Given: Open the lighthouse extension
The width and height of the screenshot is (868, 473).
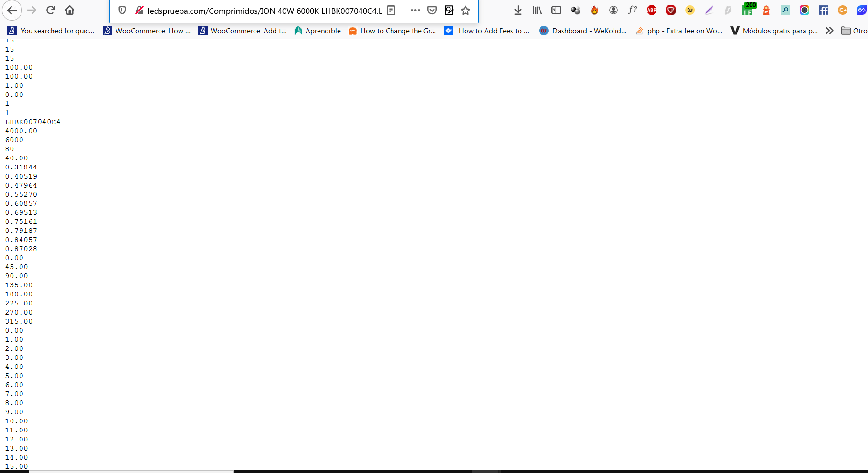Looking at the screenshot, I should [766, 10].
